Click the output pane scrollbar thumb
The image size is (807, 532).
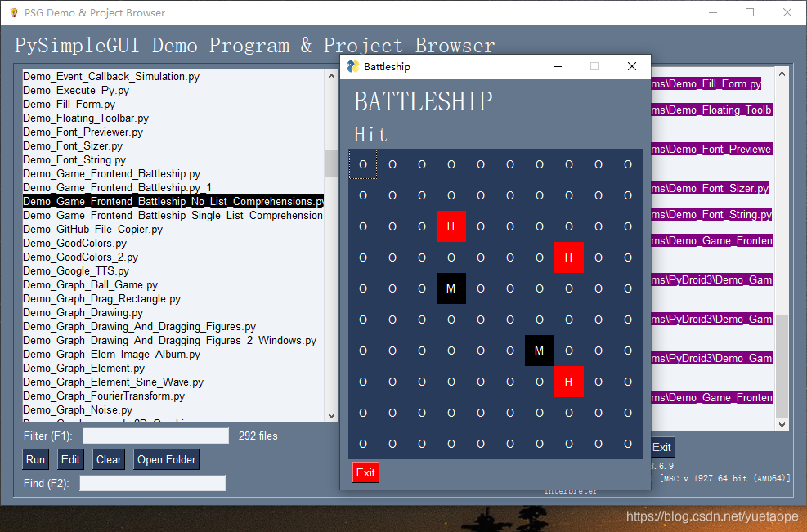tap(782, 366)
